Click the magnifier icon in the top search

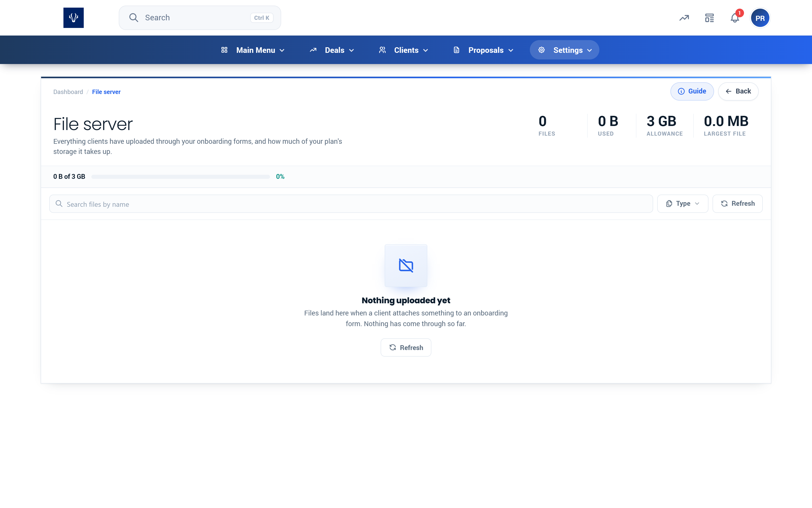pos(133,18)
